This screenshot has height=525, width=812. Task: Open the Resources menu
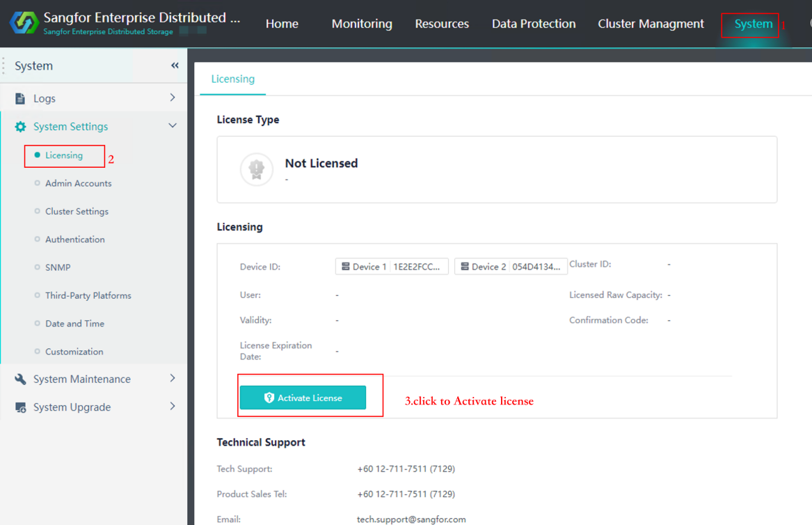[x=442, y=24]
